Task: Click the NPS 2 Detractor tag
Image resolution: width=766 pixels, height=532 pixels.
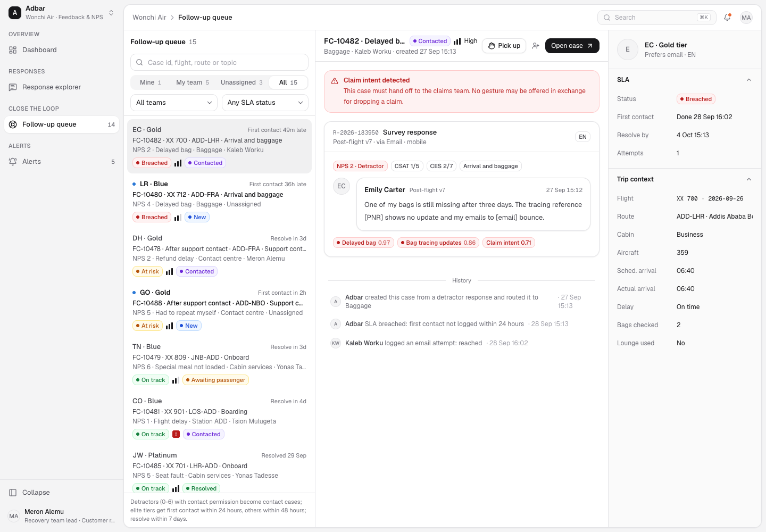Action: click(360, 166)
